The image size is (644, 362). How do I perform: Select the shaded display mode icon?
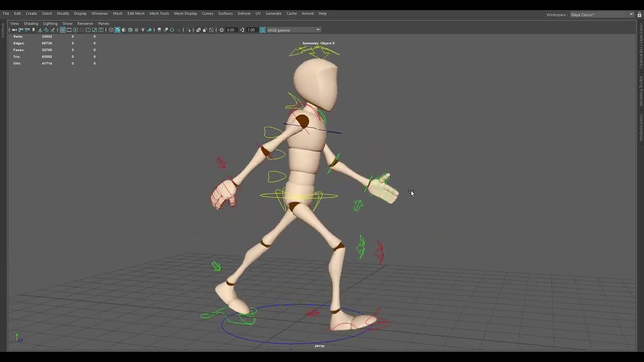117,30
